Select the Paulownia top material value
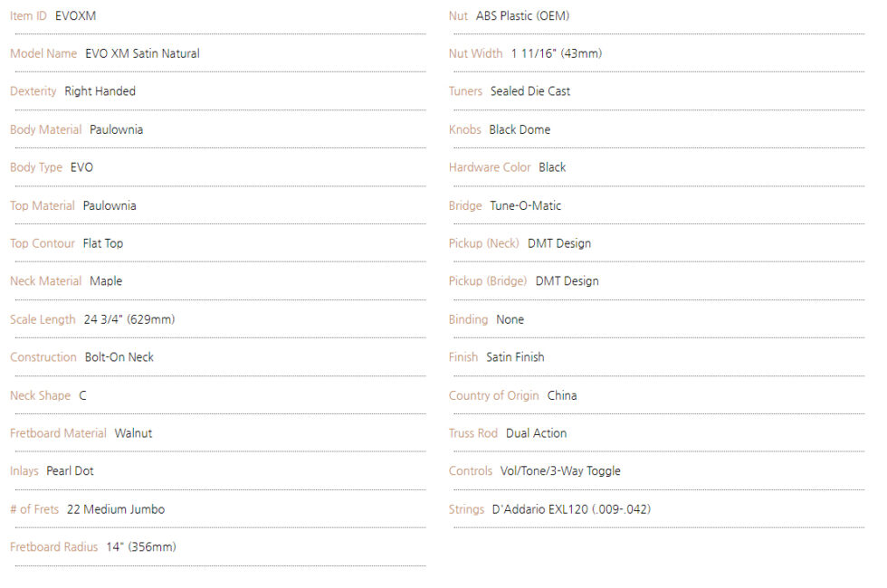 [x=110, y=206]
